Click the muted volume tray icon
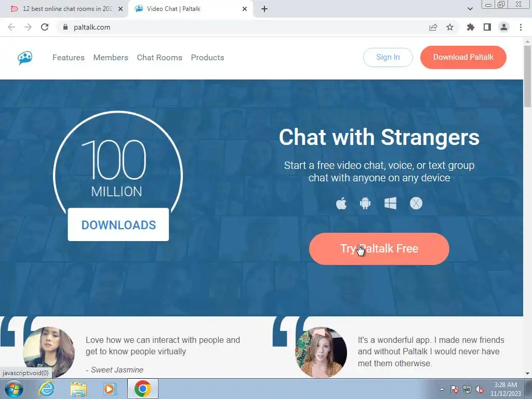 (480, 389)
